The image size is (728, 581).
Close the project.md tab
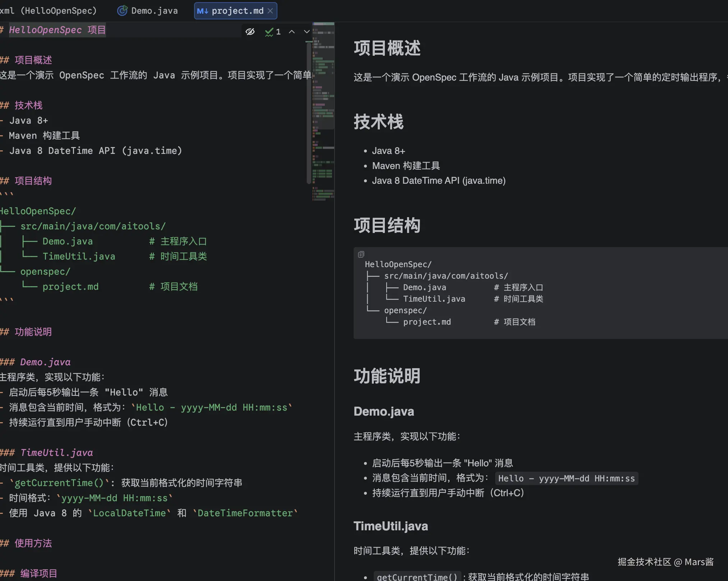[270, 11]
